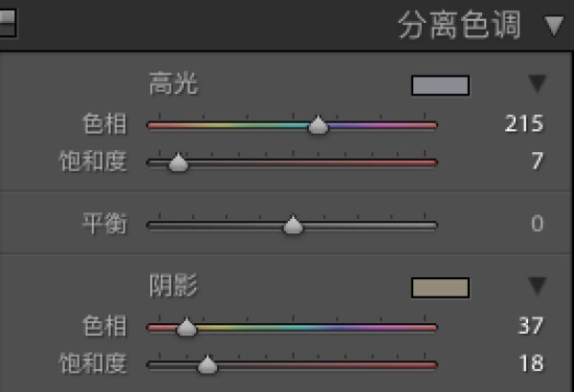Select the shadows hue value 37

[531, 325]
